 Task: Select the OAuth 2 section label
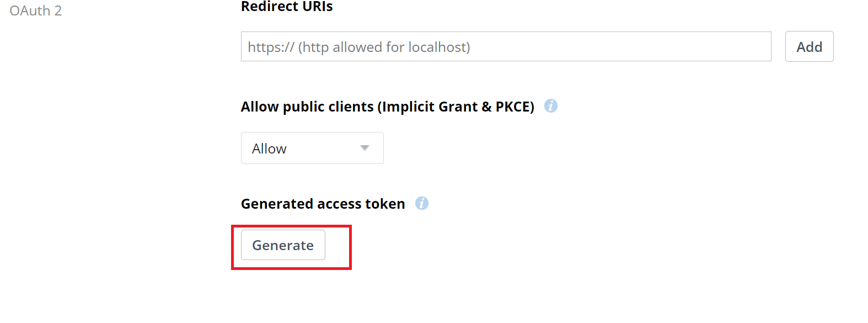click(x=36, y=11)
